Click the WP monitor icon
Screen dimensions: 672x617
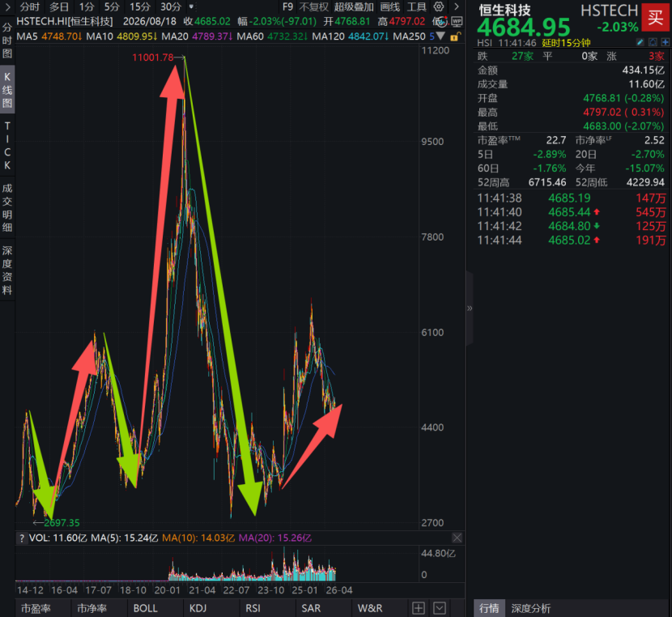pyautogui.click(x=457, y=21)
